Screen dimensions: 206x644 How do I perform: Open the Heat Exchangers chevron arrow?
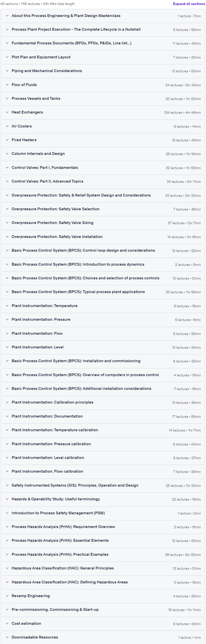pyautogui.click(x=7, y=112)
